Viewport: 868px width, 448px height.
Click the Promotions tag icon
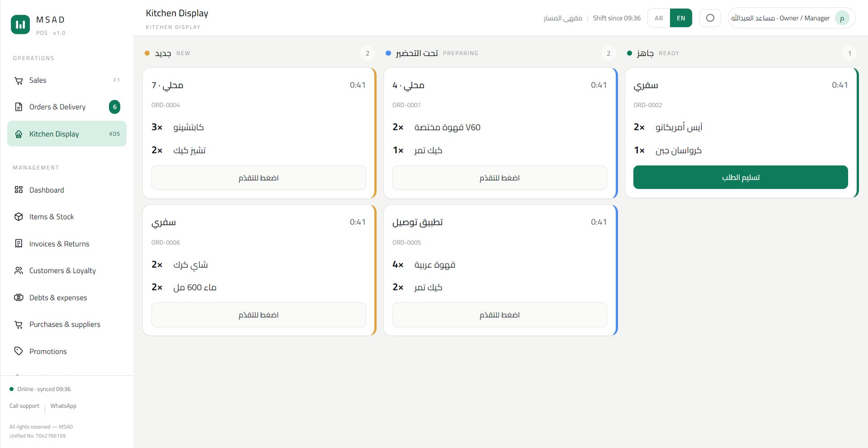19,351
